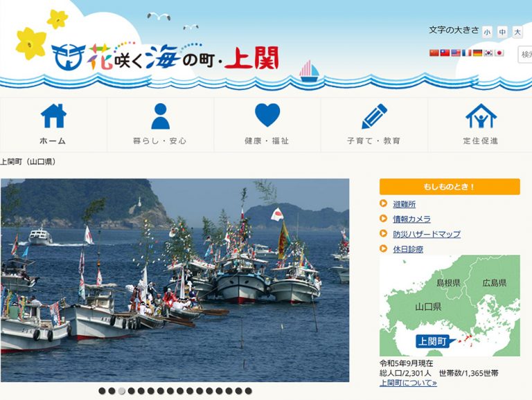Viewport: 532px width, 400px height.
Task: Switch language with the Taiwan flag
Action: pos(445,53)
